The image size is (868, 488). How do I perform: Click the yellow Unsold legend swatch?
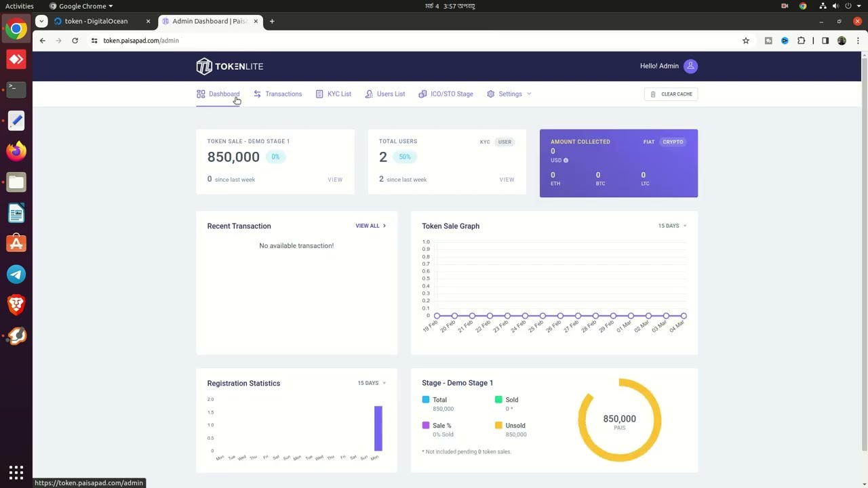click(x=498, y=426)
